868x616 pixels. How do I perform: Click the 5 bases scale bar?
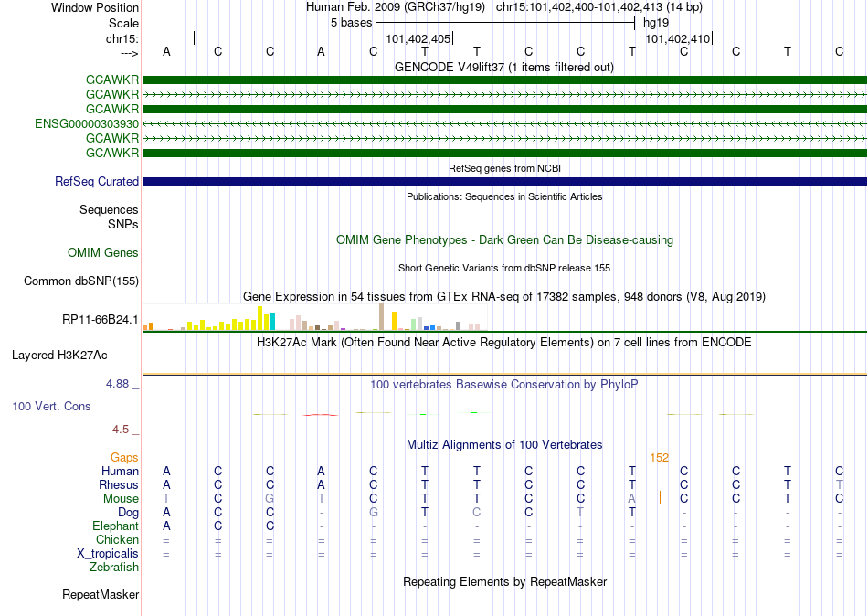tap(505, 23)
